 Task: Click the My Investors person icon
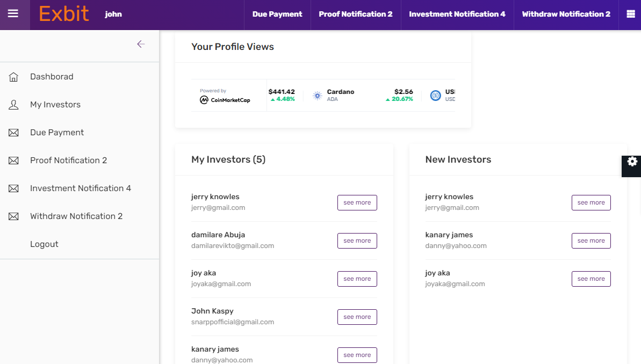pyautogui.click(x=13, y=104)
